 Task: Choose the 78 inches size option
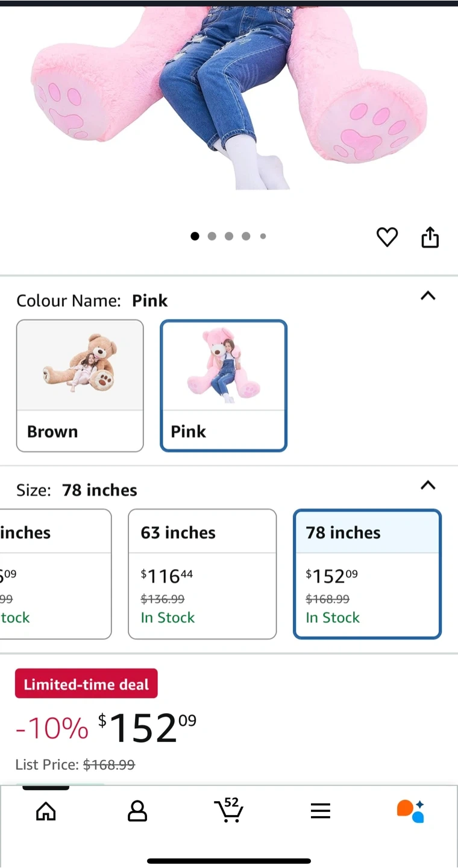pyautogui.click(x=367, y=574)
